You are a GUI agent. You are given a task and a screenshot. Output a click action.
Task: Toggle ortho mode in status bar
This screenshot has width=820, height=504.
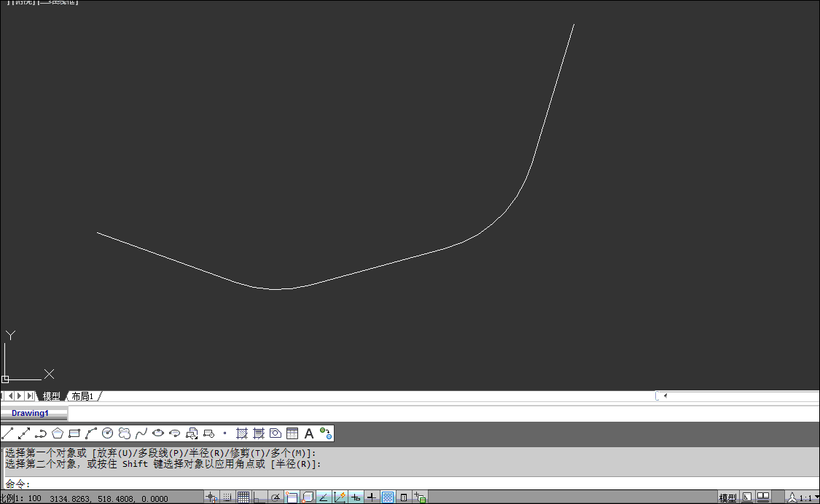pyautogui.click(x=259, y=497)
